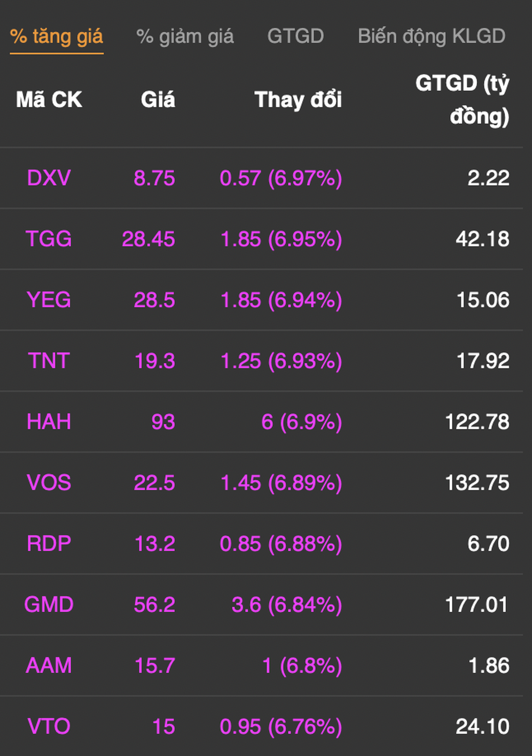This screenshot has width=532, height=756.
Task: Click the Thay đổi column header
Action: pos(298,100)
